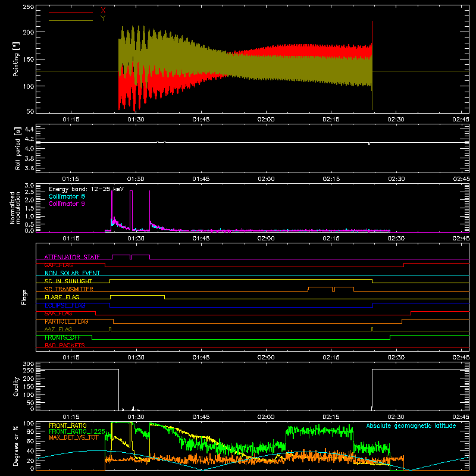Screen dimensions: 476x476
Task: Click the 300 value on Quality axis
Action: (28, 364)
